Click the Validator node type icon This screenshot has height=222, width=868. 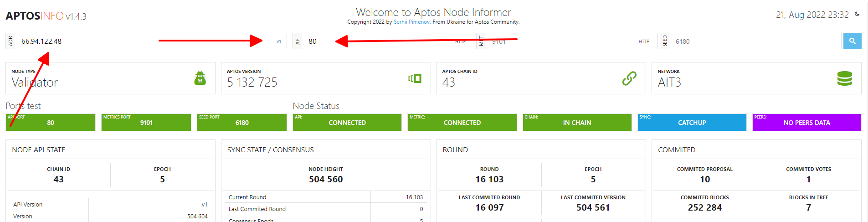point(200,78)
